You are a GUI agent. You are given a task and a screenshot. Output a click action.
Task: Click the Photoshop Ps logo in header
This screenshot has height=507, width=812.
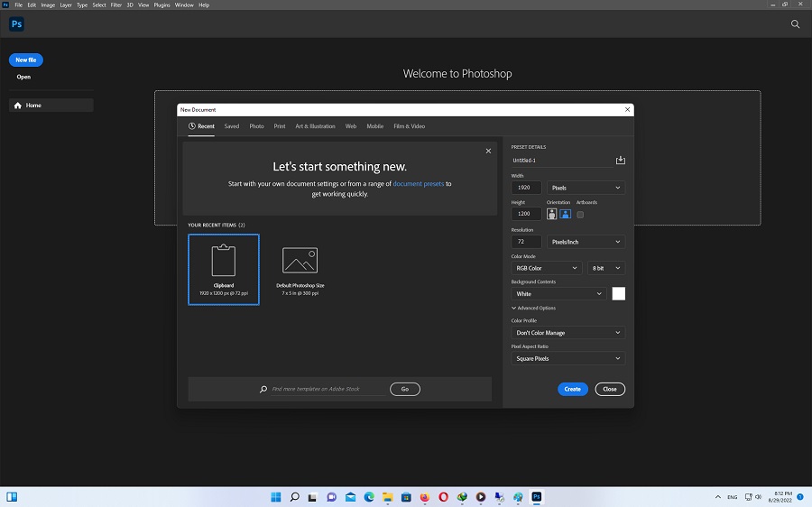16,24
